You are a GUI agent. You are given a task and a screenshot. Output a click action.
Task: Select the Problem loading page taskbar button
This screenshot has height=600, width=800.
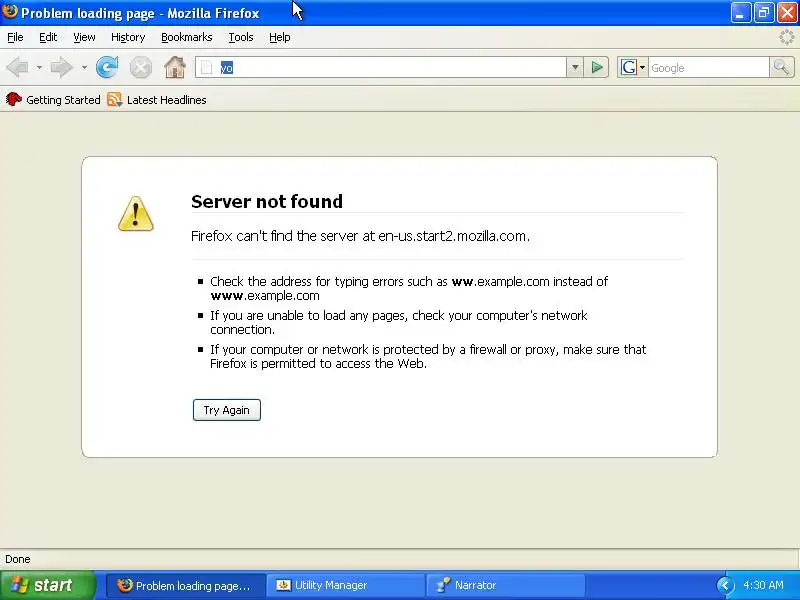186,585
